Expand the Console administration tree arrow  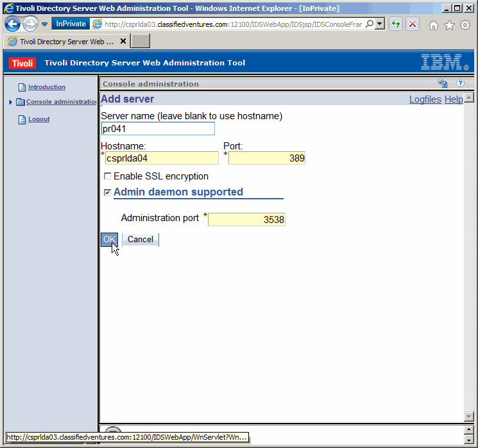coord(11,102)
